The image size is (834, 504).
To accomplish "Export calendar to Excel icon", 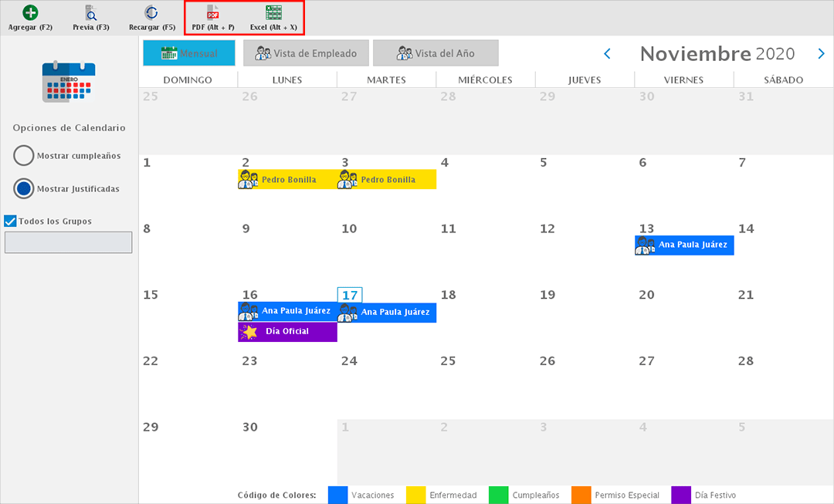I will tap(273, 12).
